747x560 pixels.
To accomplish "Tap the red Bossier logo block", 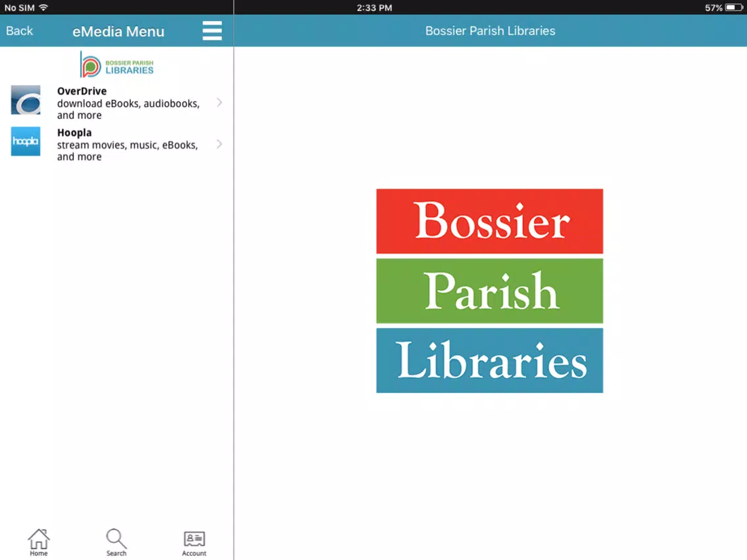I will pos(490,222).
